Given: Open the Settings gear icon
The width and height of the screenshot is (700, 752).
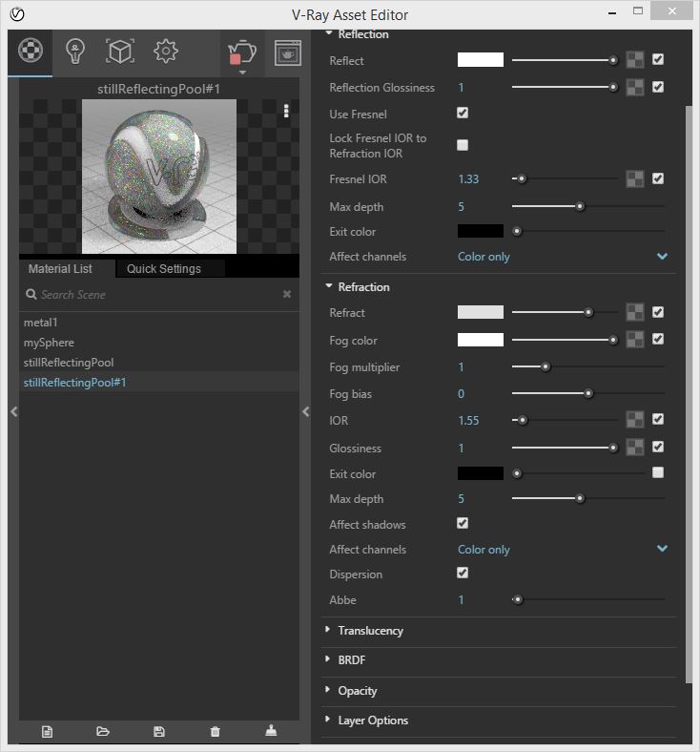Looking at the screenshot, I should coord(166,52).
